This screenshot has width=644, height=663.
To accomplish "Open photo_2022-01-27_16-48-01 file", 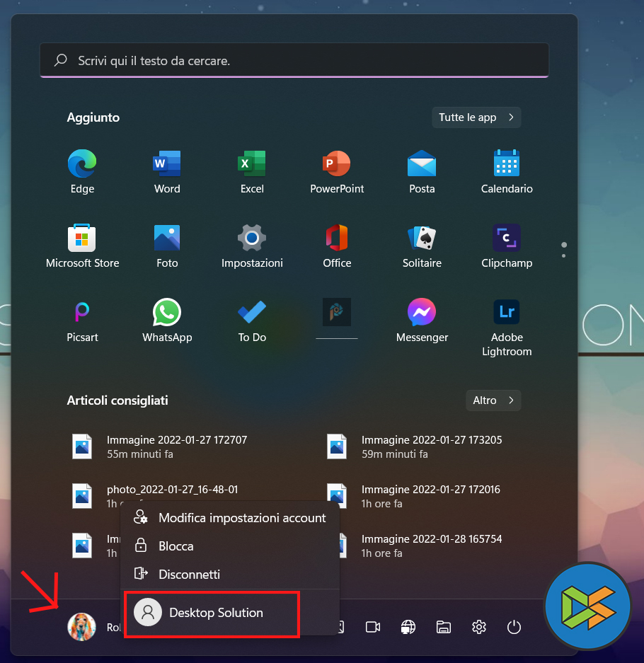I will (172, 489).
